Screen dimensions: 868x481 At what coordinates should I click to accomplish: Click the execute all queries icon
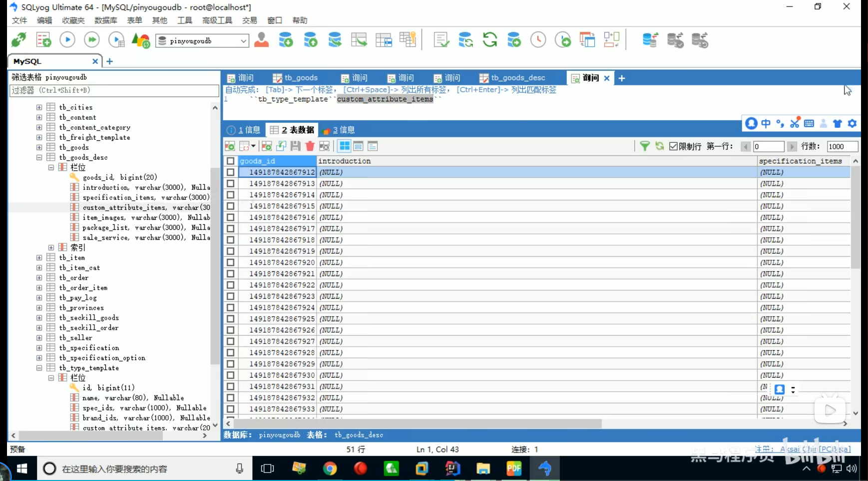[x=92, y=39]
